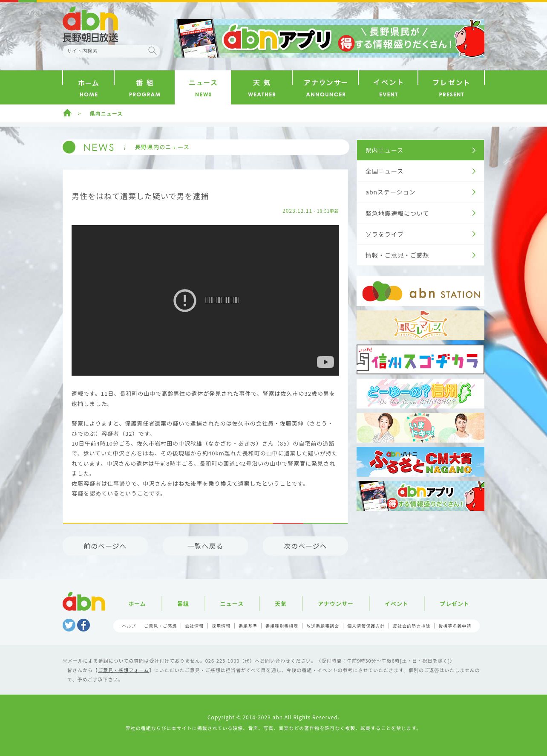Open the 反社会的勢力排除 footer link
Image resolution: width=547 pixels, height=756 pixels.
tap(412, 626)
